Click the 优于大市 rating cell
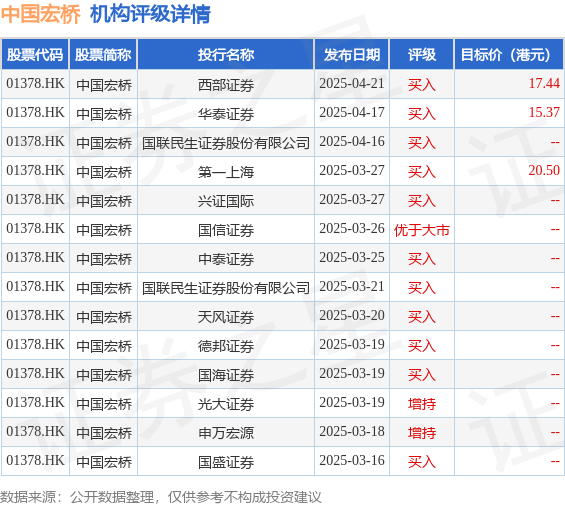565x506 pixels. point(422,230)
